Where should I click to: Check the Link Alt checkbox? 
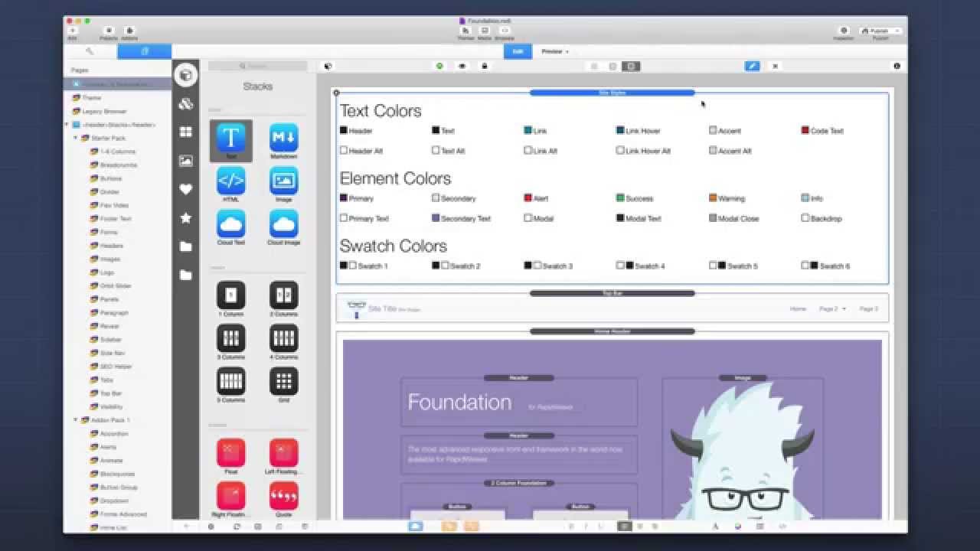[x=528, y=150]
